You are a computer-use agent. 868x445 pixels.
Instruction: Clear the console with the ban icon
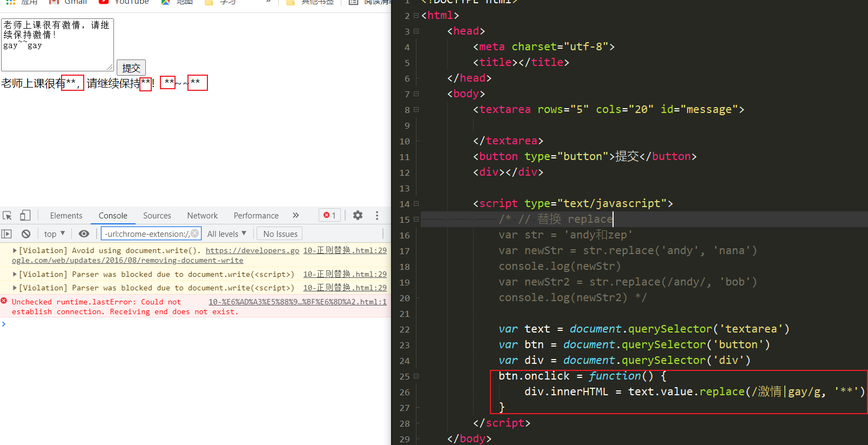point(26,234)
